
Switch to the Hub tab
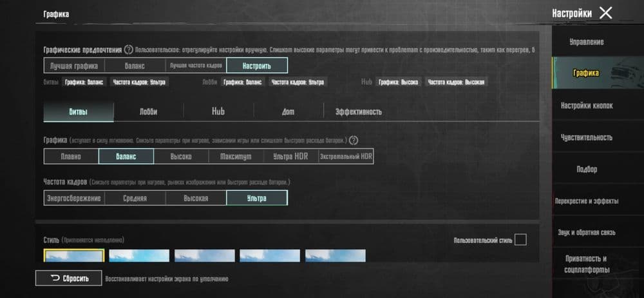tap(218, 112)
